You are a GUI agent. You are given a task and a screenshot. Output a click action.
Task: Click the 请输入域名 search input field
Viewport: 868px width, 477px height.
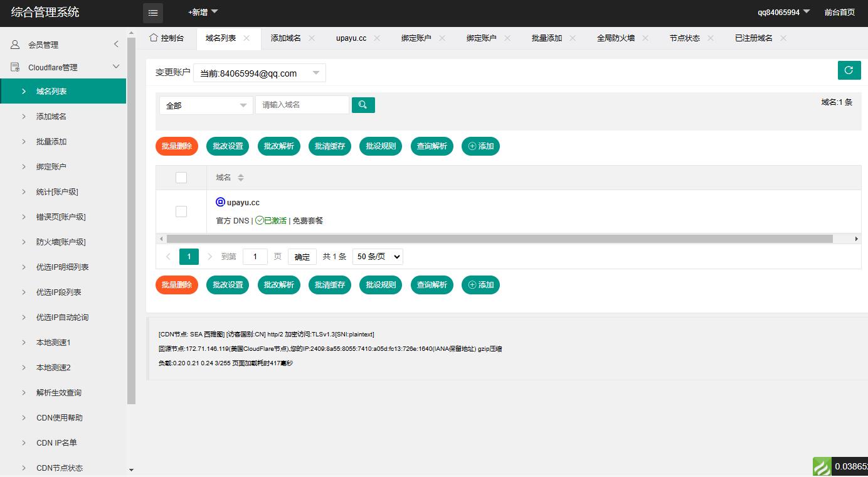[302, 105]
